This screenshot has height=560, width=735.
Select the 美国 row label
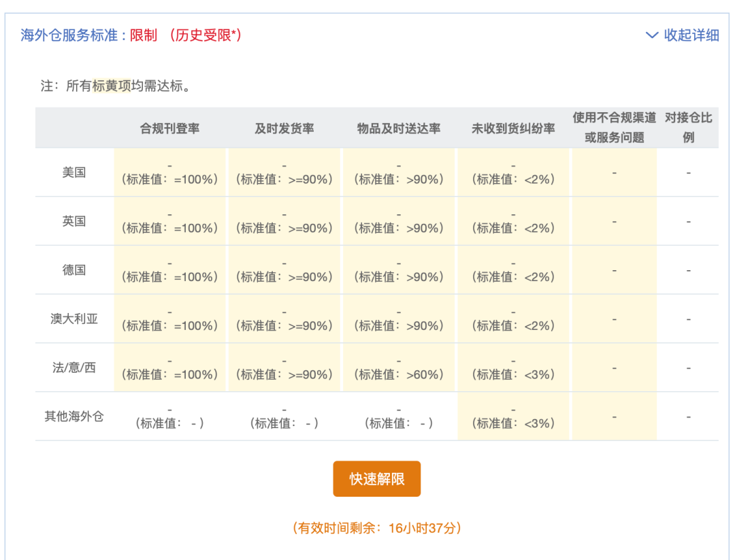pos(74,172)
